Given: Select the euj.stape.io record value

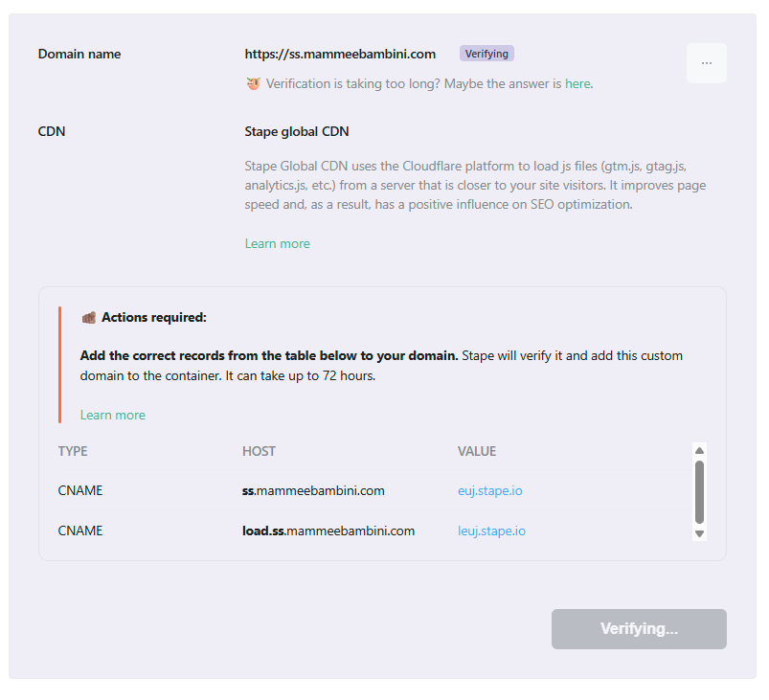Looking at the screenshot, I should click(x=489, y=490).
